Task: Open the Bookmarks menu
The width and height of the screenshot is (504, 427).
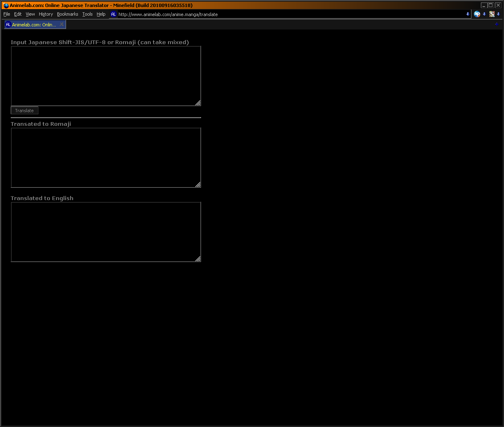Action: pyautogui.click(x=67, y=14)
